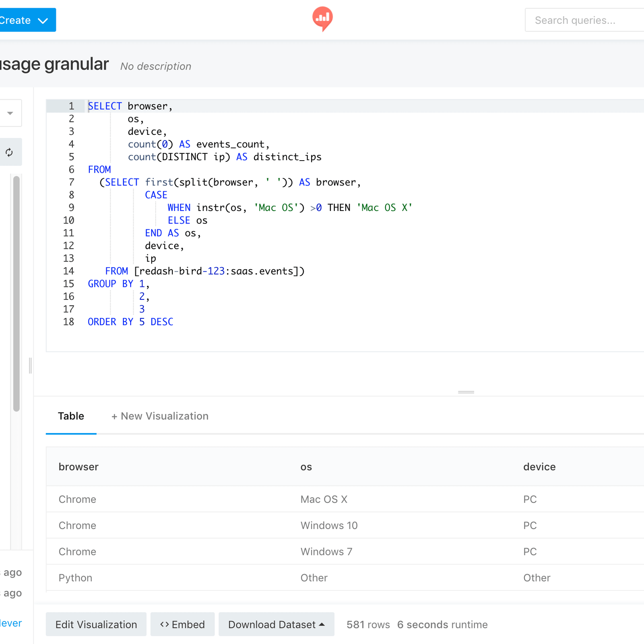Click the editor/results resize handle

tap(466, 392)
